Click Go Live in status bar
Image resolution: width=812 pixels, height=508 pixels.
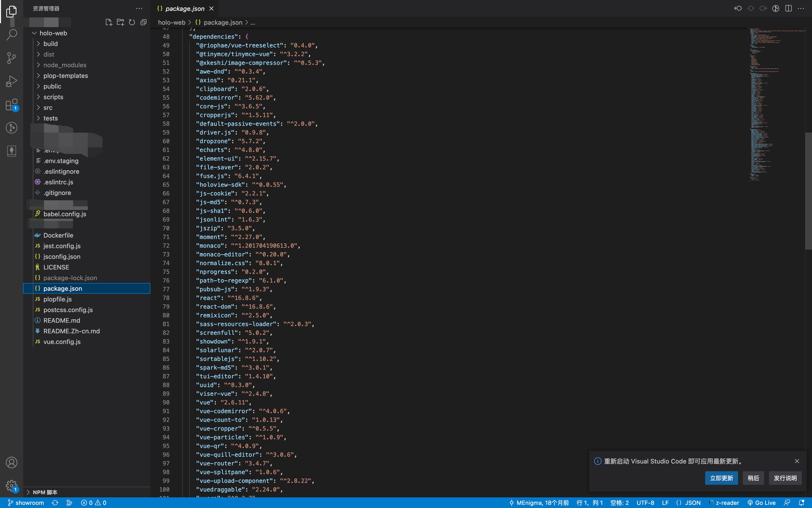[761, 503]
